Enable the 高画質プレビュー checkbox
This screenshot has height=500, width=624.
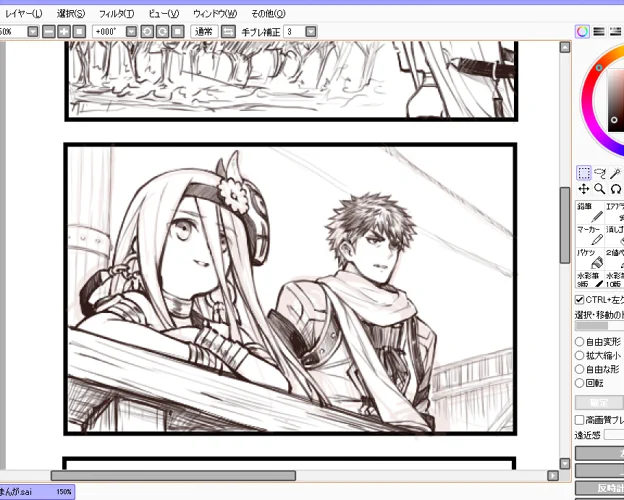click(579, 420)
